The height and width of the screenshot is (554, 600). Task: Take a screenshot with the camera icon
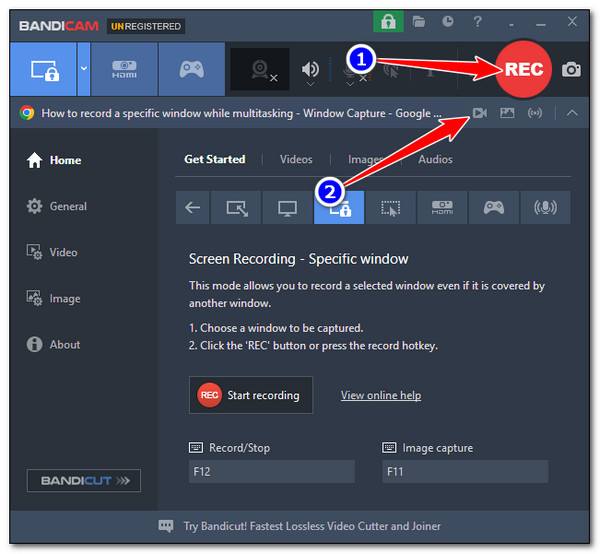[571, 70]
